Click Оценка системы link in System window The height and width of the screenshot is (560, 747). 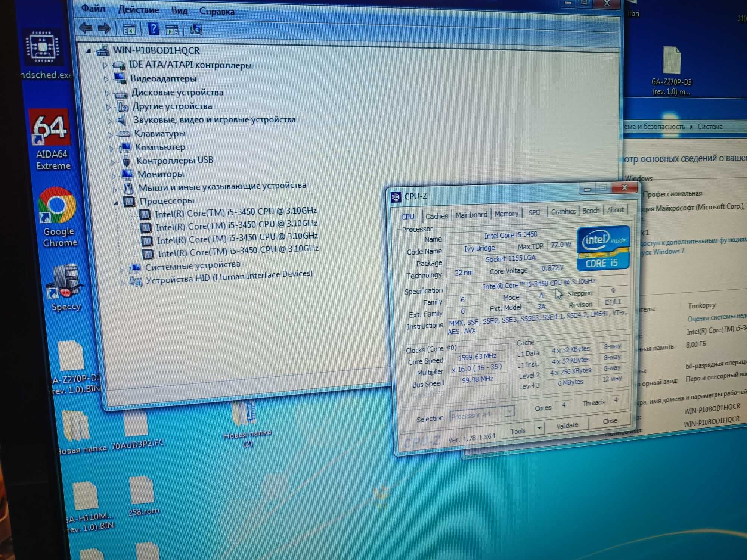tap(717, 317)
